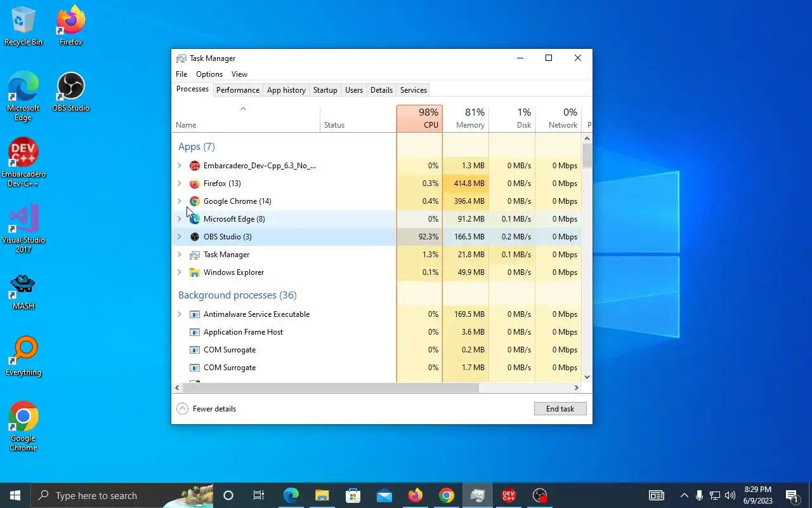Expand the Google Chrome (14) group

(179, 201)
